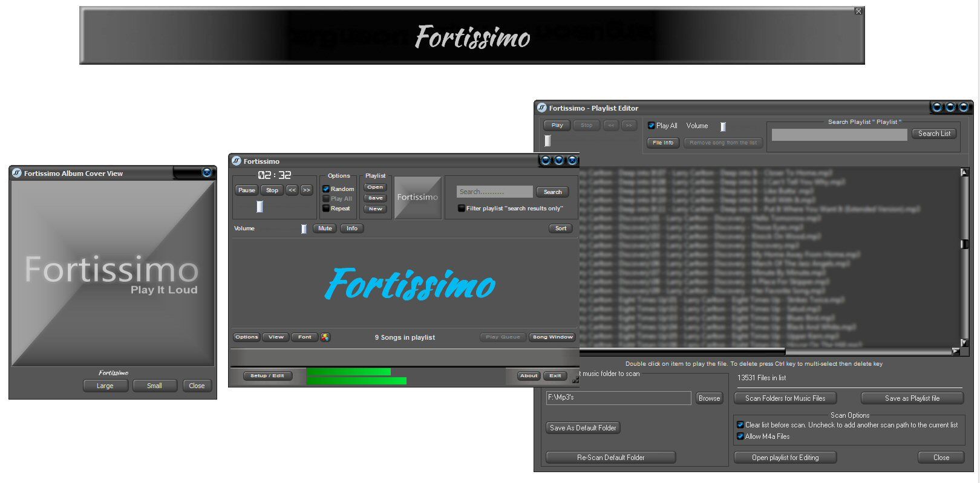Go to previous song with << in main player
980x483 pixels.
[x=292, y=190]
